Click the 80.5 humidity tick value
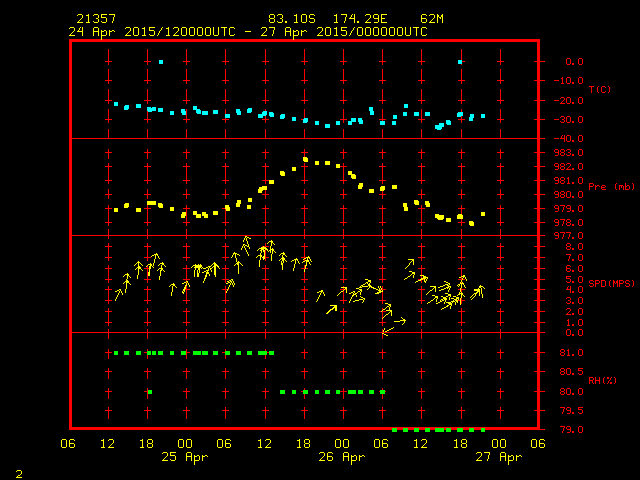 [571, 372]
